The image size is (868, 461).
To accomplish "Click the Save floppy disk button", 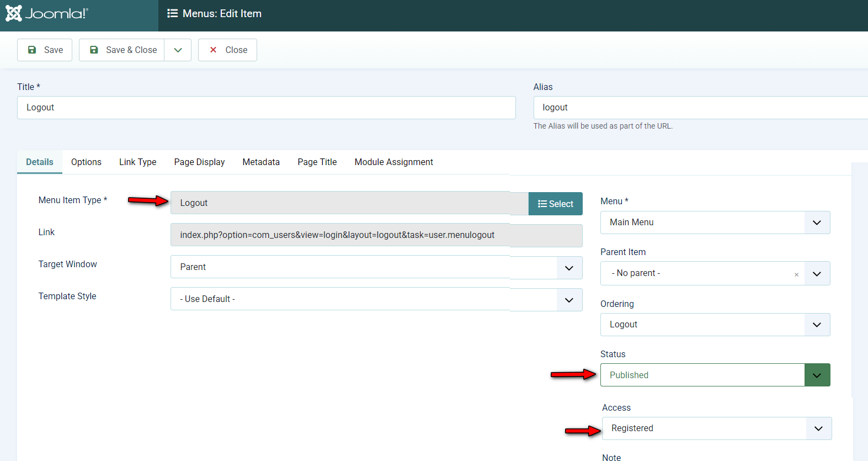I will [x=45, y=50].
